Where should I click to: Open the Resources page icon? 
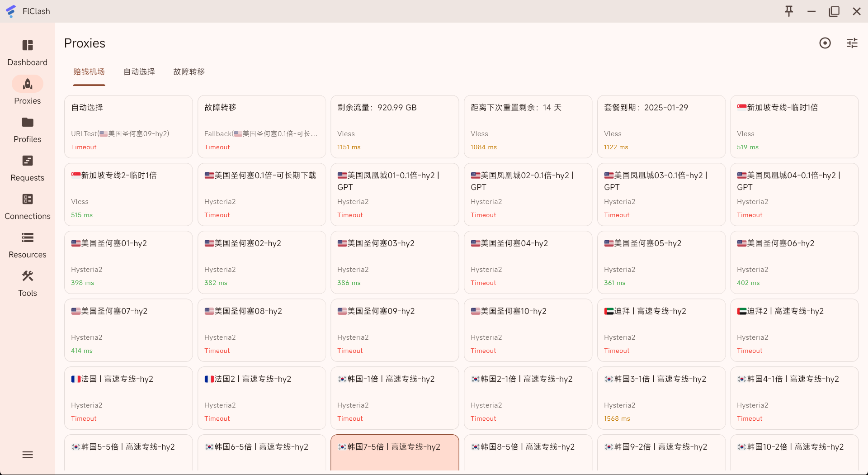tap(28, 237)
